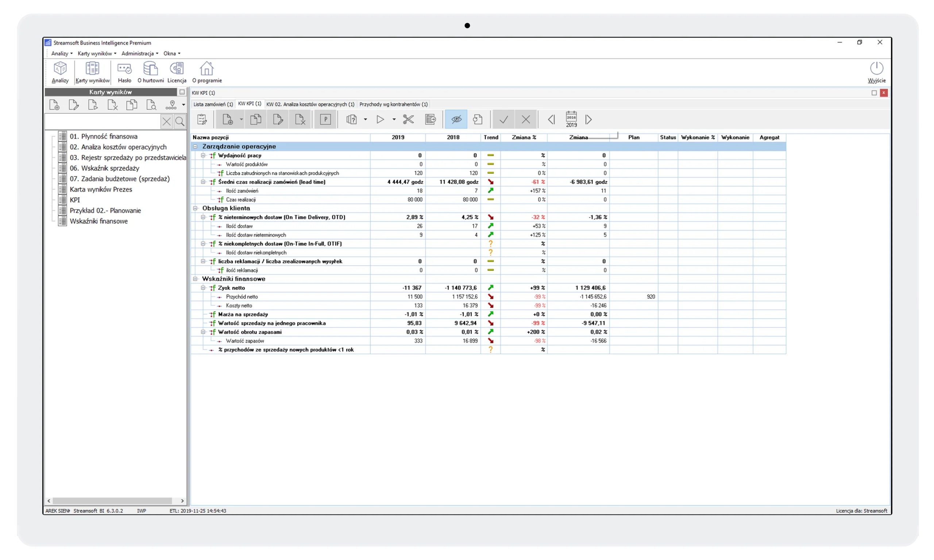This screenshot has width=934, height=560.
Task: Open the Analizy module icon
Action: pyautogui.click(x=59, y=72)
